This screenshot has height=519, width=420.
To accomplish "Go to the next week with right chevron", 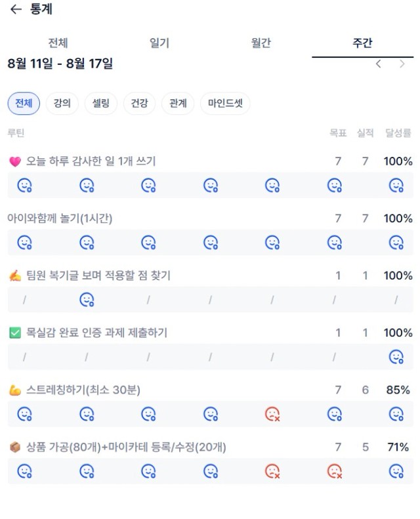I will pos(402,64).
